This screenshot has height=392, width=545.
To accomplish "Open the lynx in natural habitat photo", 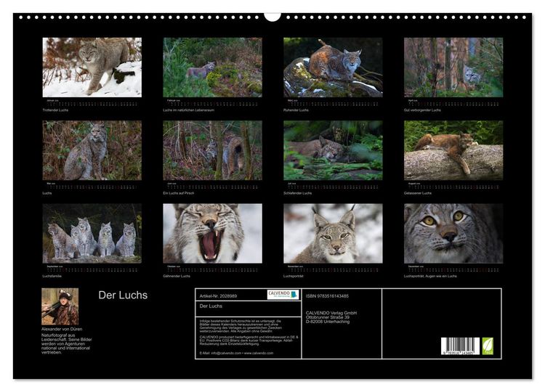I will (x=212, y=68).
